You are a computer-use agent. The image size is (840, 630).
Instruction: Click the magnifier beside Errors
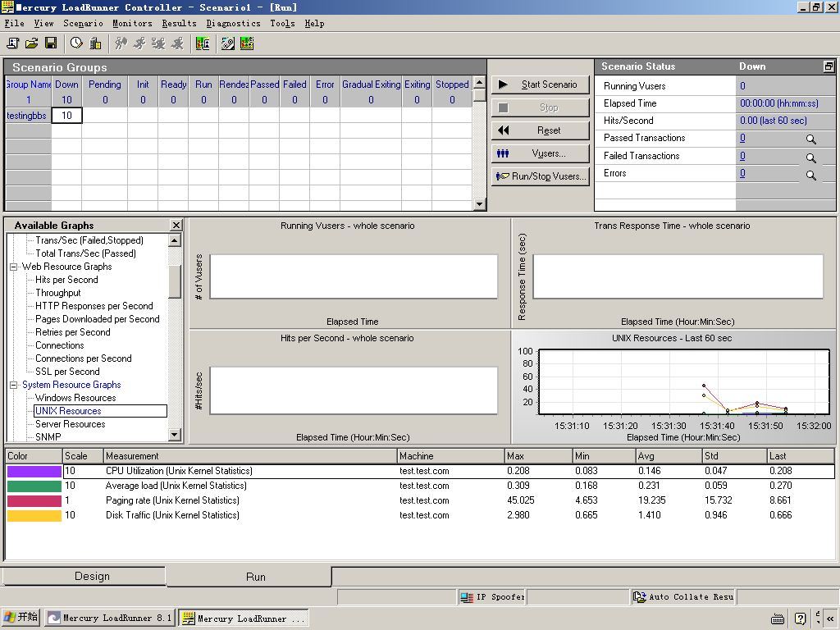coord(811,176)
